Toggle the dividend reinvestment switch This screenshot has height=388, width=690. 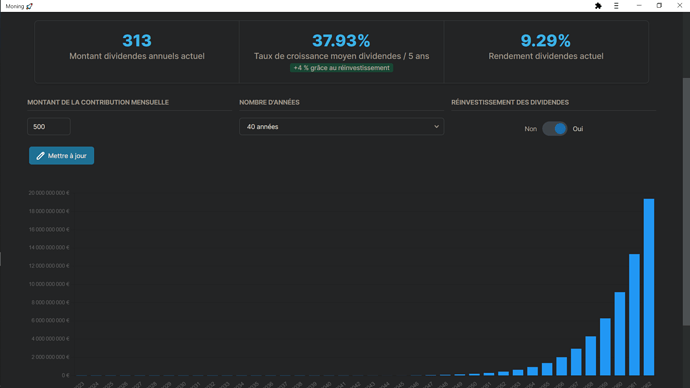pos(554,128)
